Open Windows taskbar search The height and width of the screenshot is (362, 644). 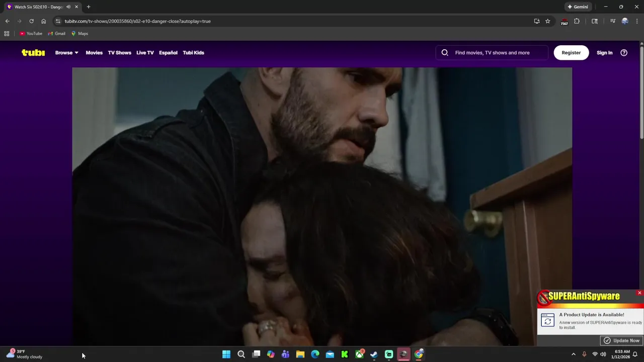pyautogui.click(x=241, y=354)
